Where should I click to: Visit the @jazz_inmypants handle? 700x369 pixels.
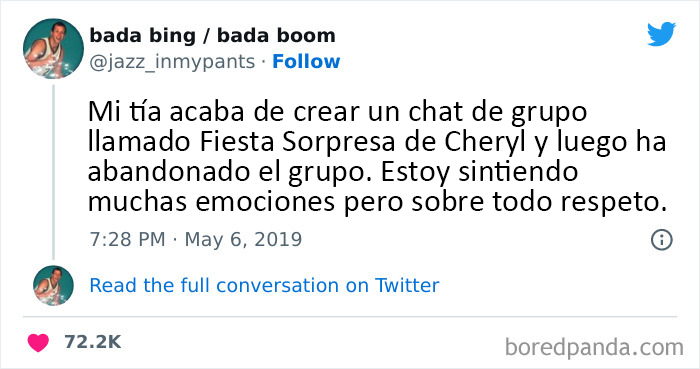tap(172, 62)
